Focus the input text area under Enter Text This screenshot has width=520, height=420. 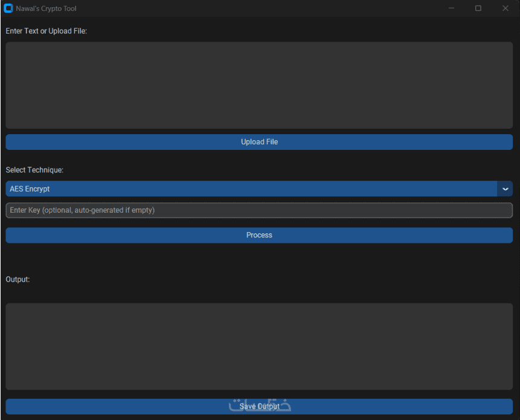click(259, 85)
